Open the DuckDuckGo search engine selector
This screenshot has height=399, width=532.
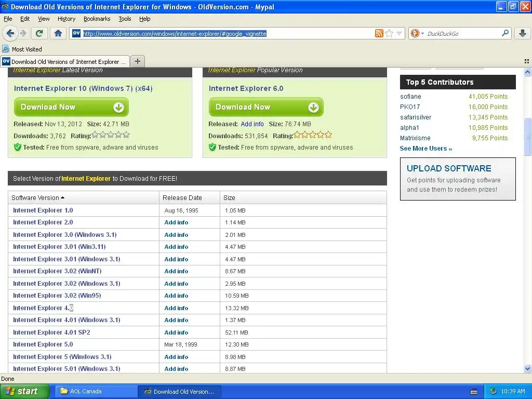pyautogui.click(x=417, y=33)
